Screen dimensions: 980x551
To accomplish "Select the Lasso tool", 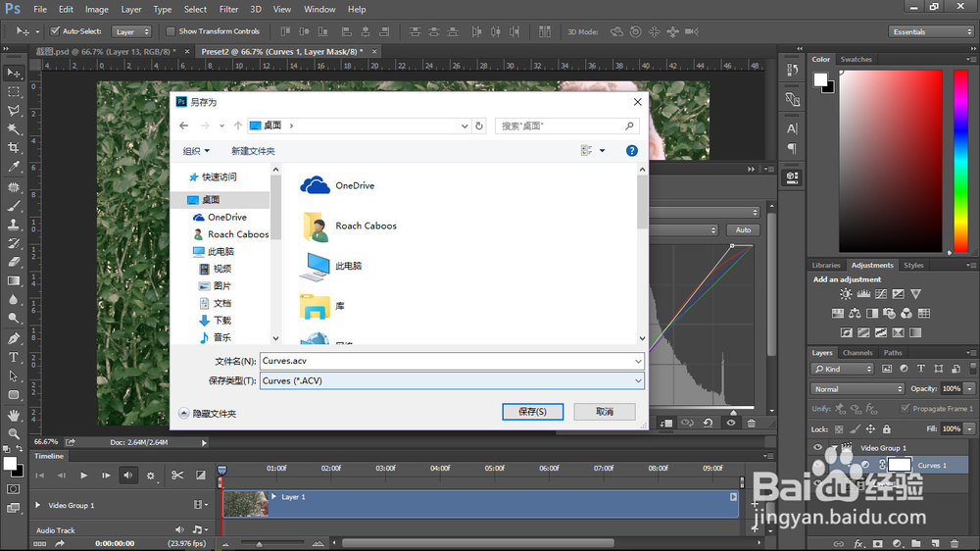I will click(x=13, y=111).
